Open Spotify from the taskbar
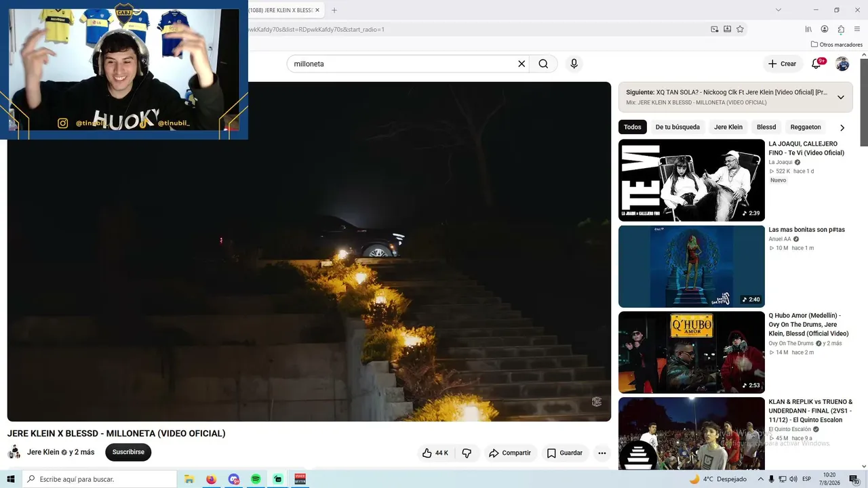The image size is (868, 488). pyautogui.click(x=256, y=479)
